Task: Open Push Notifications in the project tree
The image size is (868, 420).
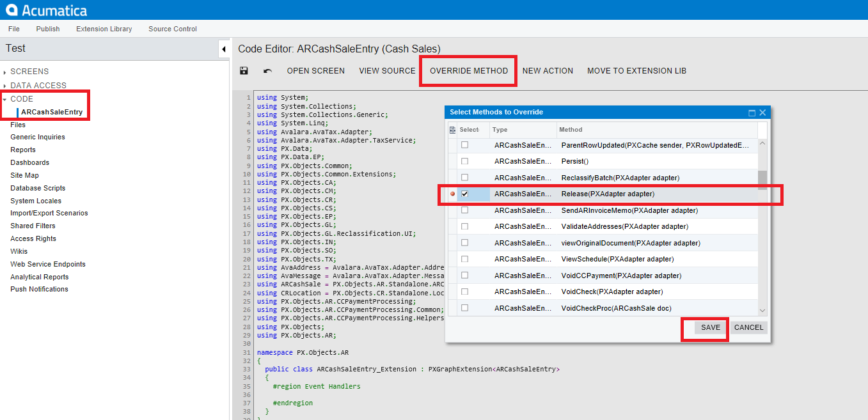Action: tap(39, 289)
